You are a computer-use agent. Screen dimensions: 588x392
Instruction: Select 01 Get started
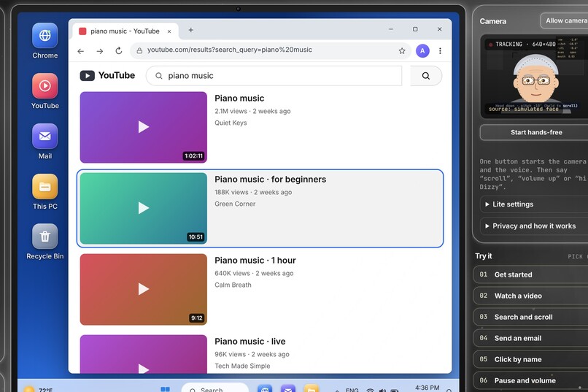click(x=530, y=274)
